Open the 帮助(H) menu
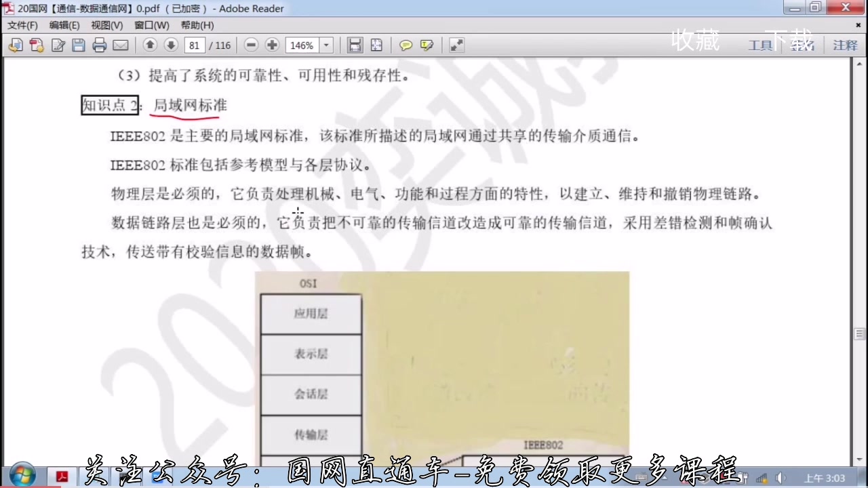The width and height of the screenshot is (868, 488). 197,25
